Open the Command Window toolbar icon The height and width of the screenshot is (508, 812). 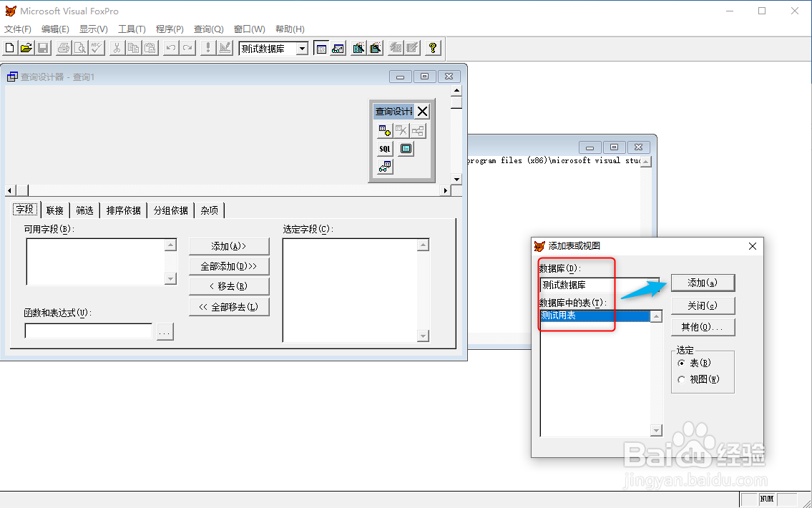tap(322, 48)
